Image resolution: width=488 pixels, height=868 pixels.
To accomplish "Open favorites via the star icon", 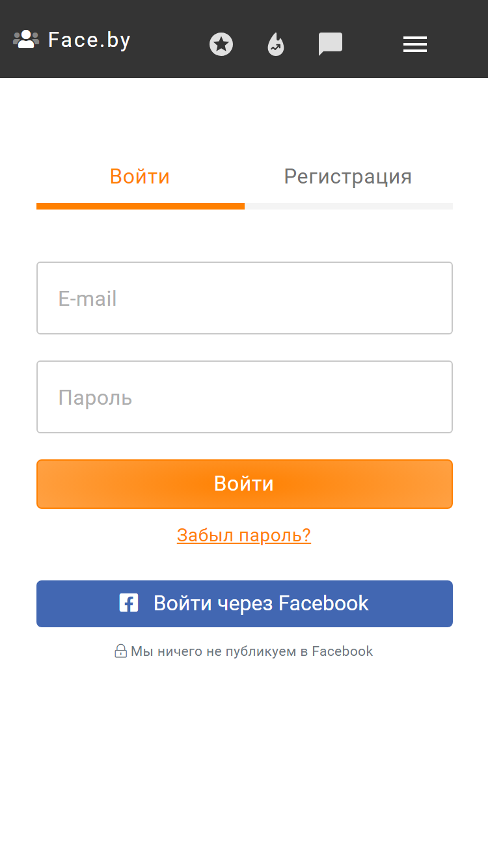I will [221, 44].
